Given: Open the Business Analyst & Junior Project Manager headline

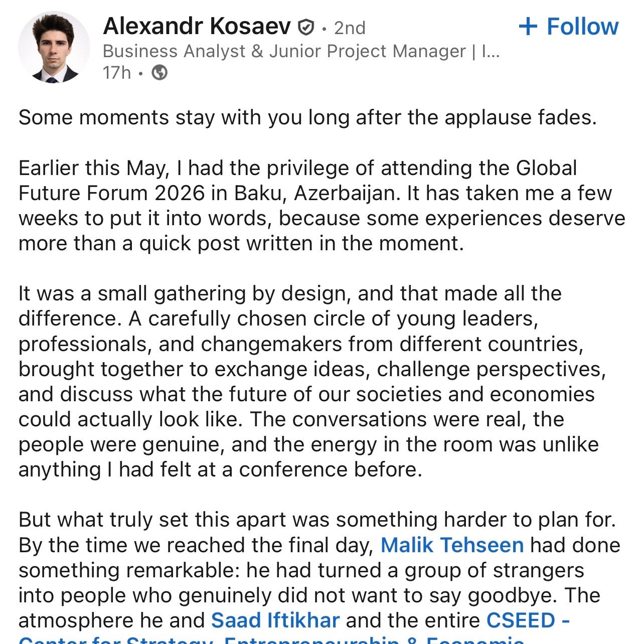Looking at the screenshot, I should 301,51.
